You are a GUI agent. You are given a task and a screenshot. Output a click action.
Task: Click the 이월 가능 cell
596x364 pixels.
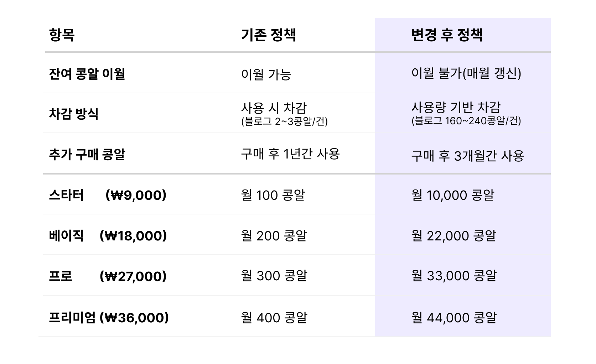tap(266, 74)
